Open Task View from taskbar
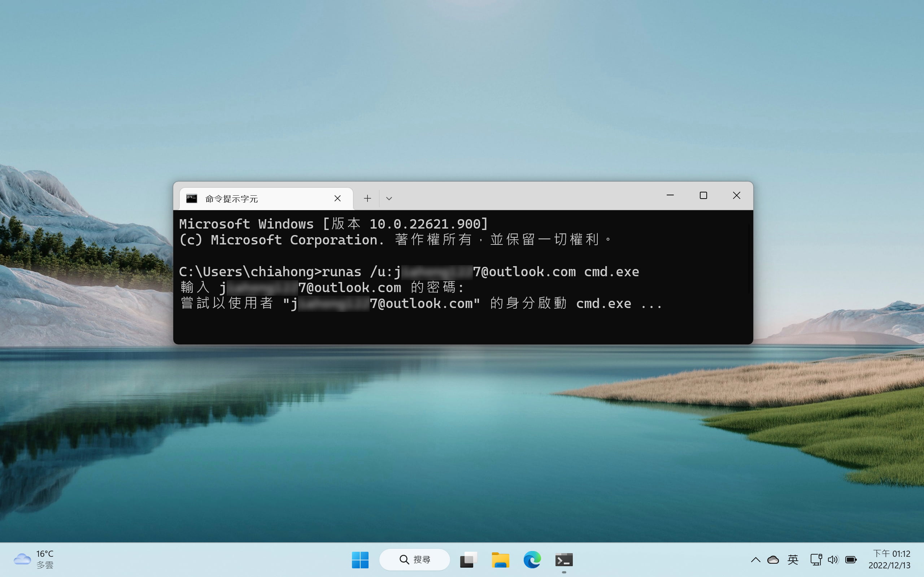 (x=468, y=559)
